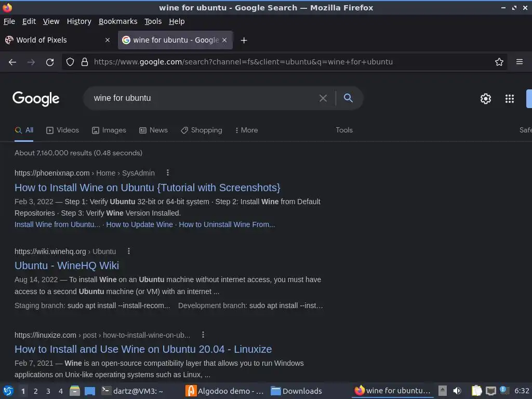Reload the current page
Viewport: 532px width, 399px height.
pos(50,62)
